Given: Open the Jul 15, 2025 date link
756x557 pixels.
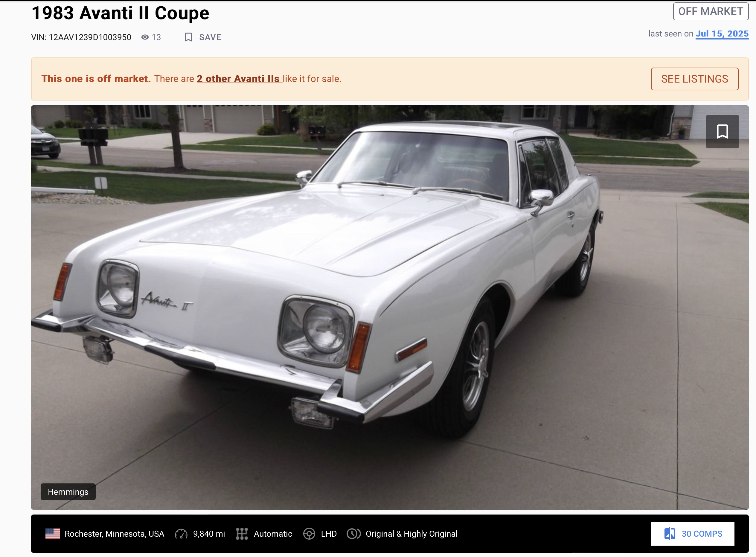Looking at the screenshot, I should 722,34.
